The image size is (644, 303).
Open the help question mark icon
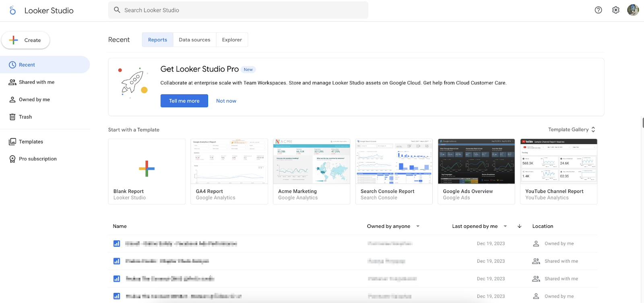point(599,10)
